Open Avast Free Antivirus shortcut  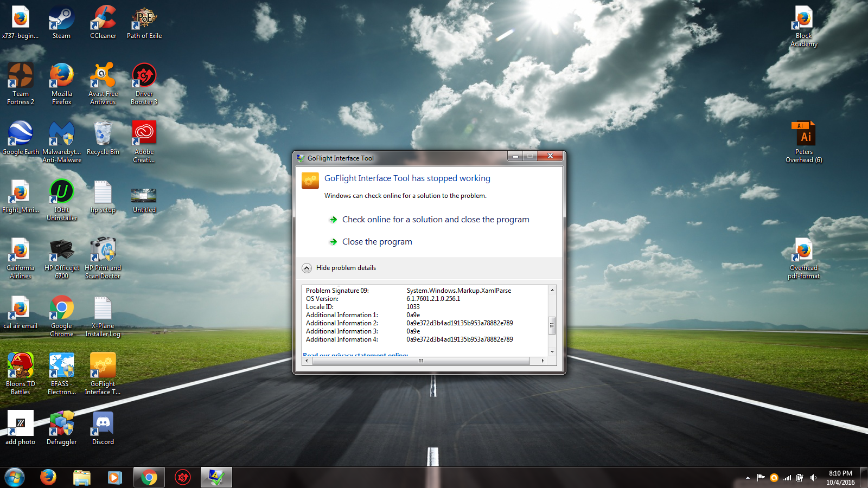[103, 80]
